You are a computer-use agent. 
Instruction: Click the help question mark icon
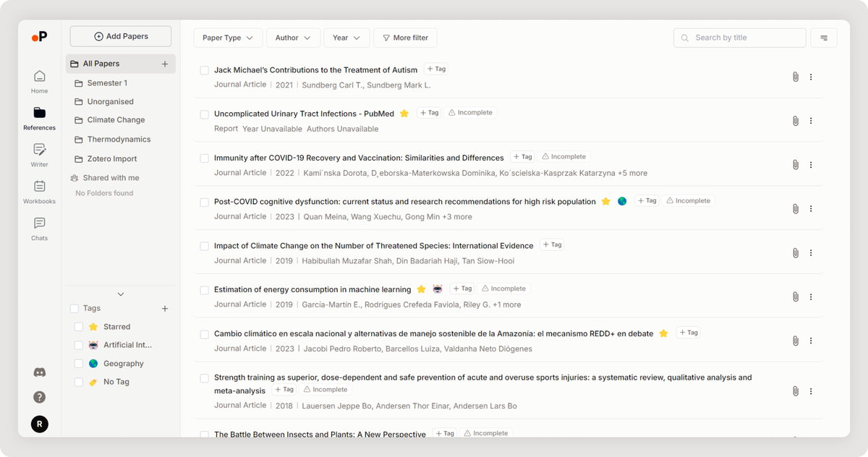coord(40,397)
